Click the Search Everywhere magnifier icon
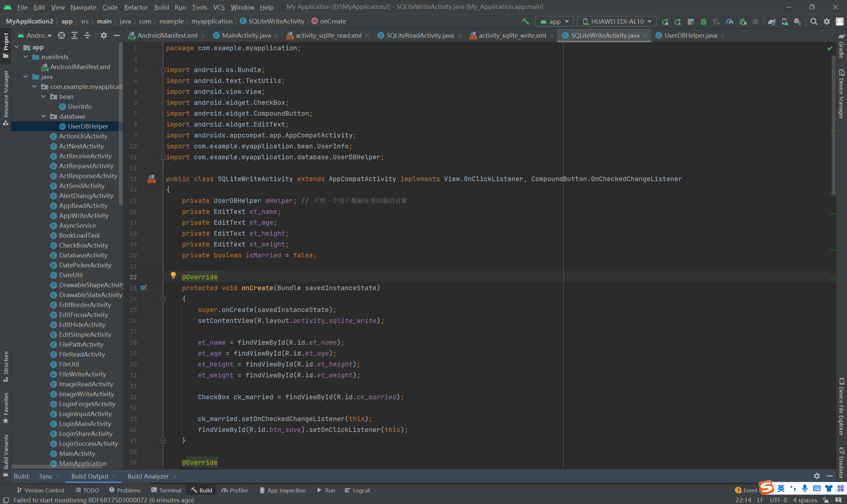Viewport: 847px width, 504px height. [x=813, y=21]
